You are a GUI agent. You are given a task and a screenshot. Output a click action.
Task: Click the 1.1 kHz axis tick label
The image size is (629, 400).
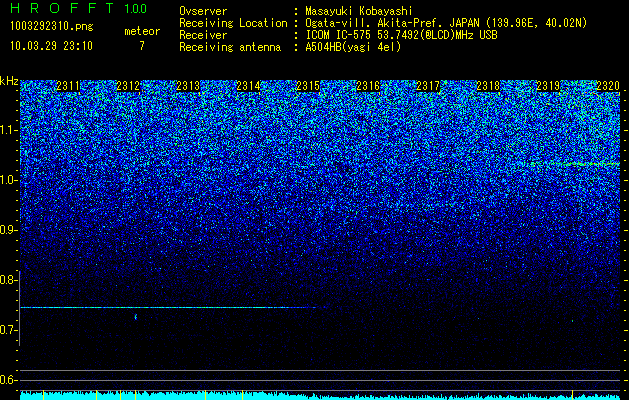click(x=9, y=130)
